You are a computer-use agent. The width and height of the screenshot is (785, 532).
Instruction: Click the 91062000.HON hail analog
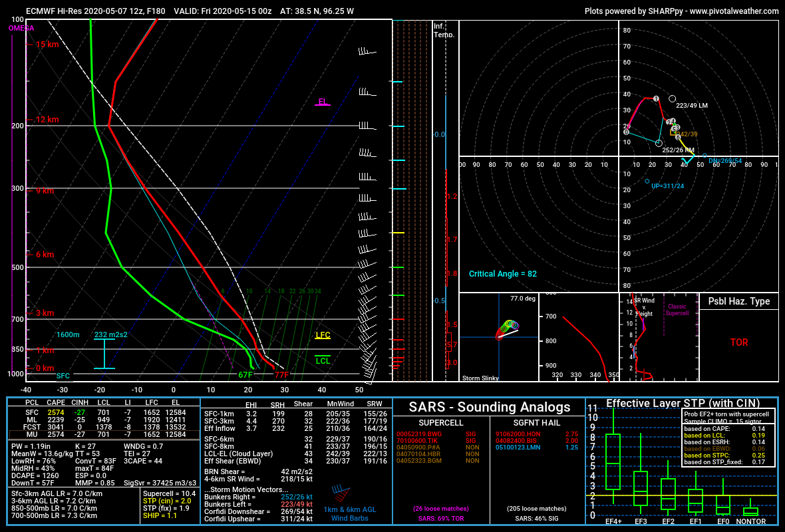pyautogui.click(x=518, y=434)
